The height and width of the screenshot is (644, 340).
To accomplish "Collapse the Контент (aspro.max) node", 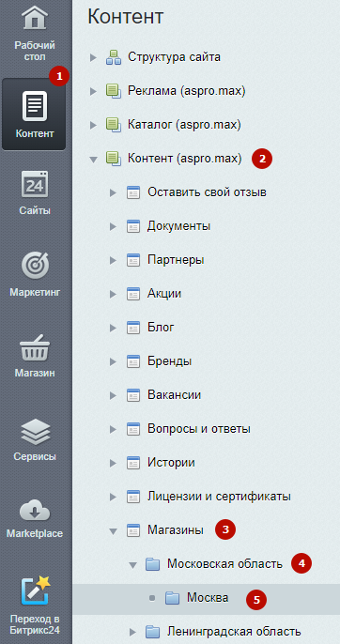I will 94,160.
